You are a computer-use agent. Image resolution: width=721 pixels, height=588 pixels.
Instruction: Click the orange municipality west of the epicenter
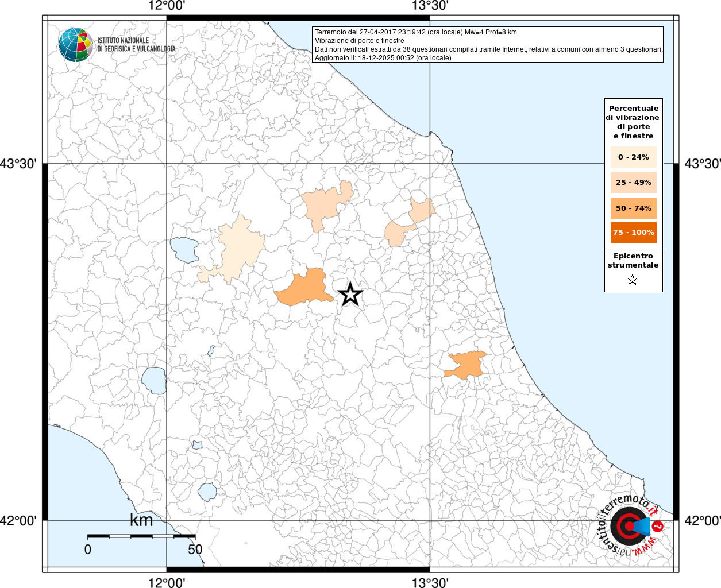click(303, 288)
